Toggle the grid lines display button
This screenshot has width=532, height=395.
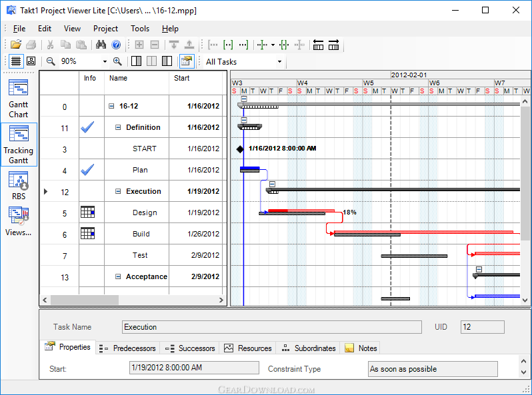(16, 61)
